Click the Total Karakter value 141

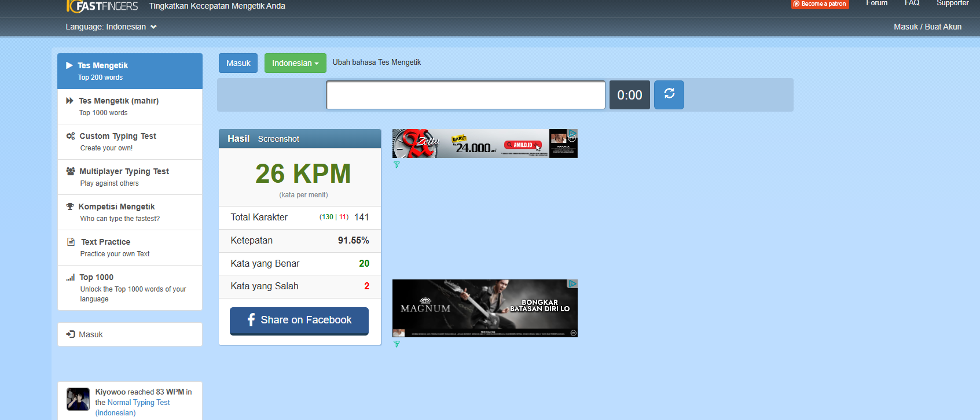tap(362, 218)
